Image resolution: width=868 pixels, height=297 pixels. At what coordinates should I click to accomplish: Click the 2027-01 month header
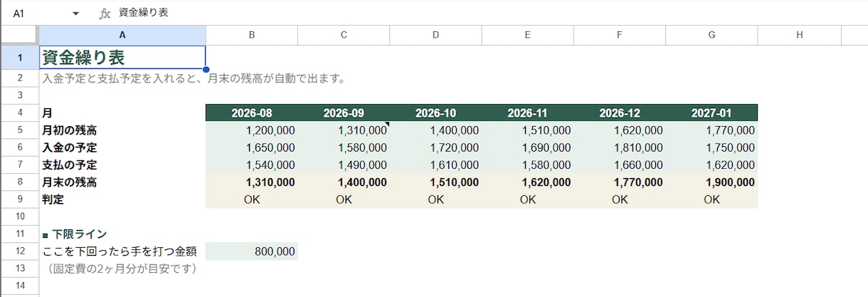[x=711, y=113]
